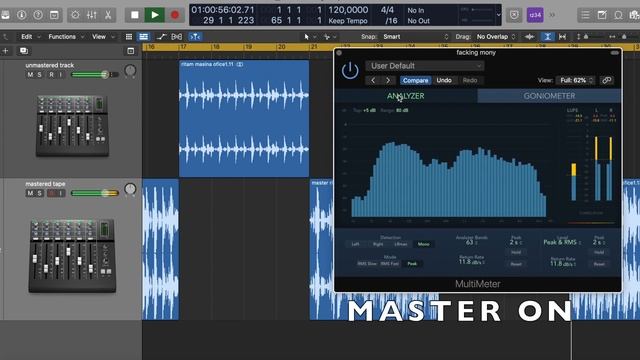Switch to the ANALYZER tab

tap(406, 96)
